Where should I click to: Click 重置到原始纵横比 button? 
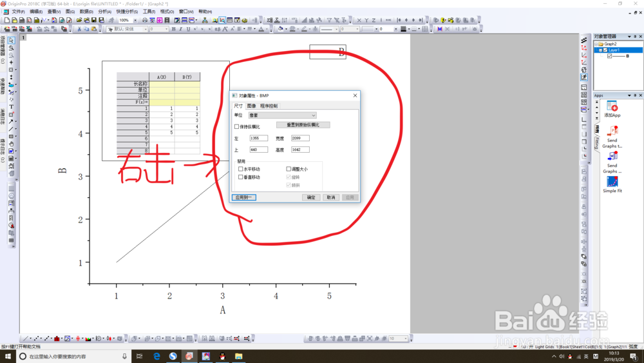pyautogui.click(x=303, y=125)
